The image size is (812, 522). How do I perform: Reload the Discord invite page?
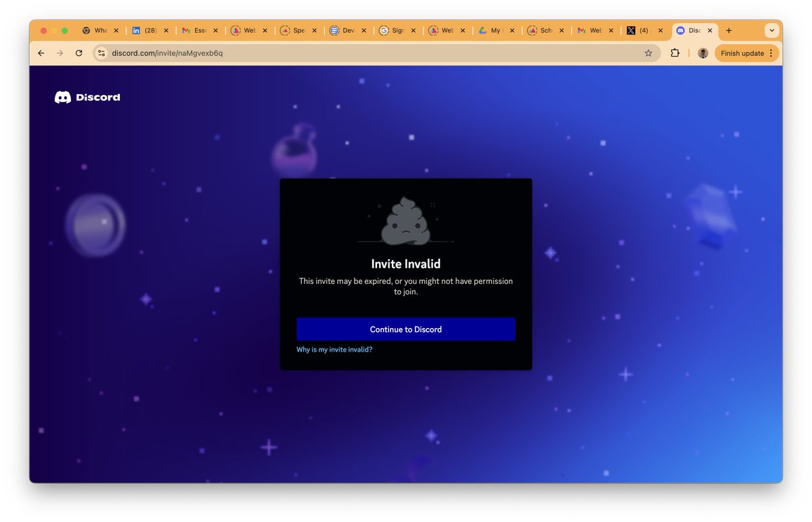click(79, 53)
